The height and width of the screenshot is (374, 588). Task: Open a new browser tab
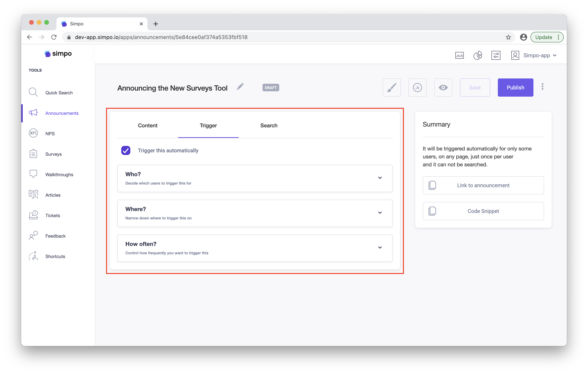156,24
